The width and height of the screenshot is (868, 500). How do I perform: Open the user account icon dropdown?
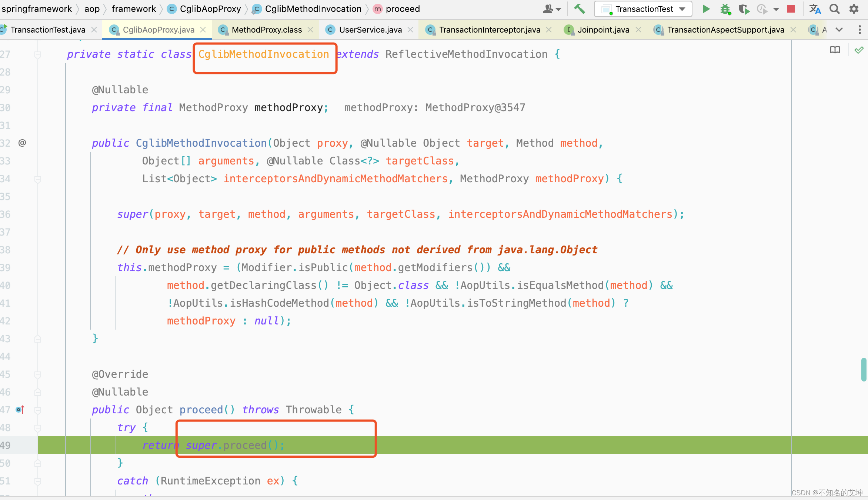[552, 9]
